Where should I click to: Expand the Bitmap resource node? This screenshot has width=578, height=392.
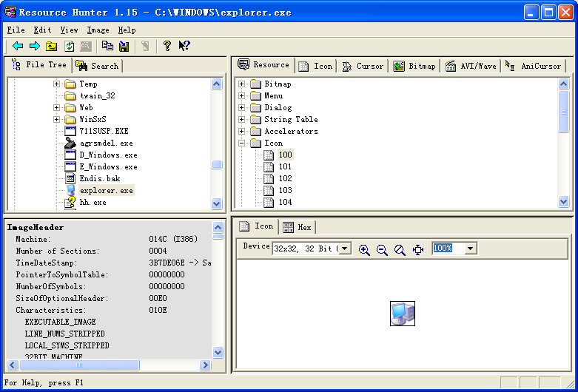tap(241, 84)
